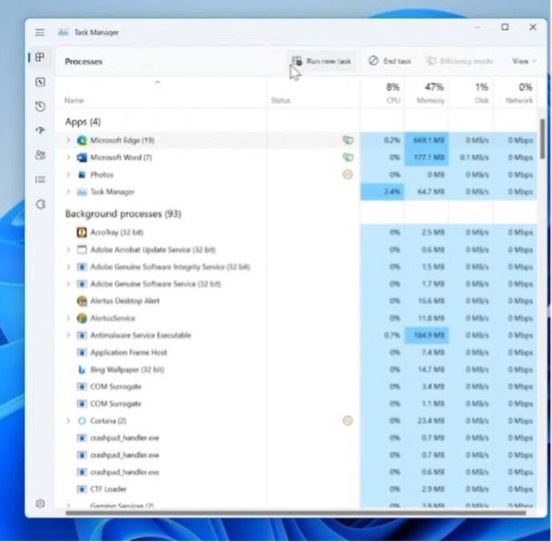Viewport: 552px width, 542px height.
Task: Sort by the Name column header
Action: point(74,101)
